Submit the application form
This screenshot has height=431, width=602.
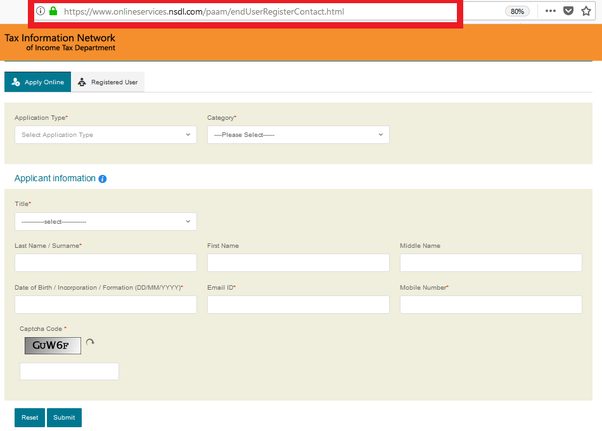[x=64, y=418]
